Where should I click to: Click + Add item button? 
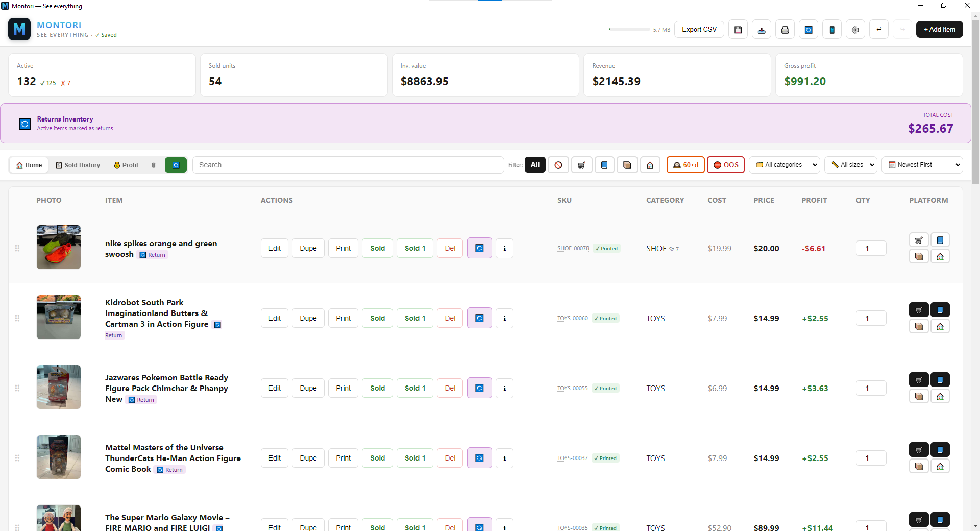pos(940,30)
